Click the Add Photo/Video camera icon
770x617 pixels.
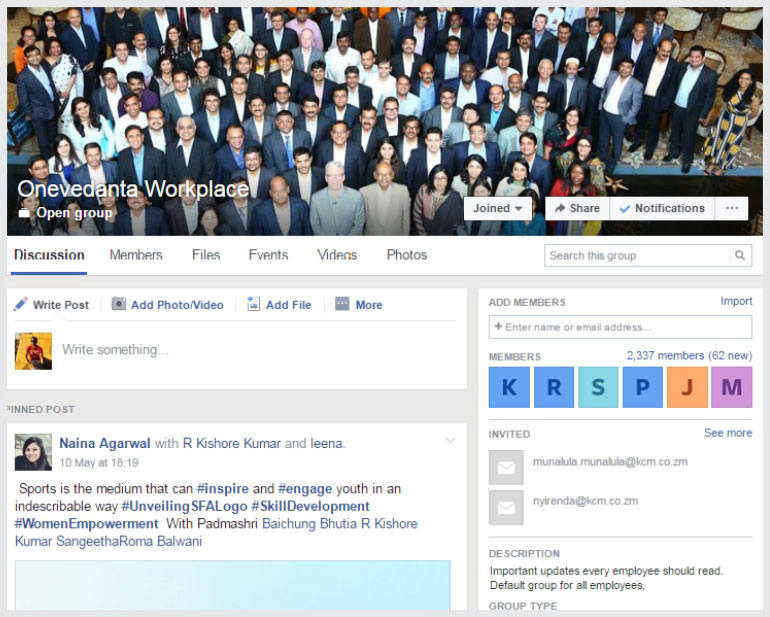coord(119,304)
